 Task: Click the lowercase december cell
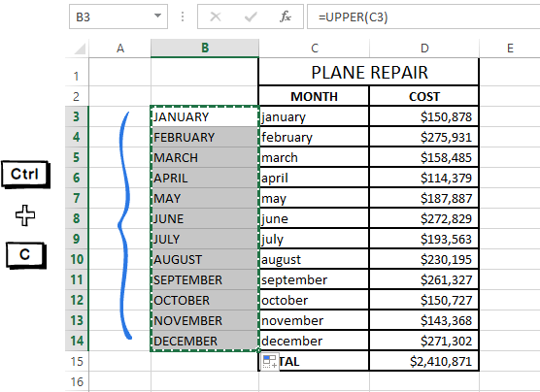pyautogui.click(x=314, y=341)
